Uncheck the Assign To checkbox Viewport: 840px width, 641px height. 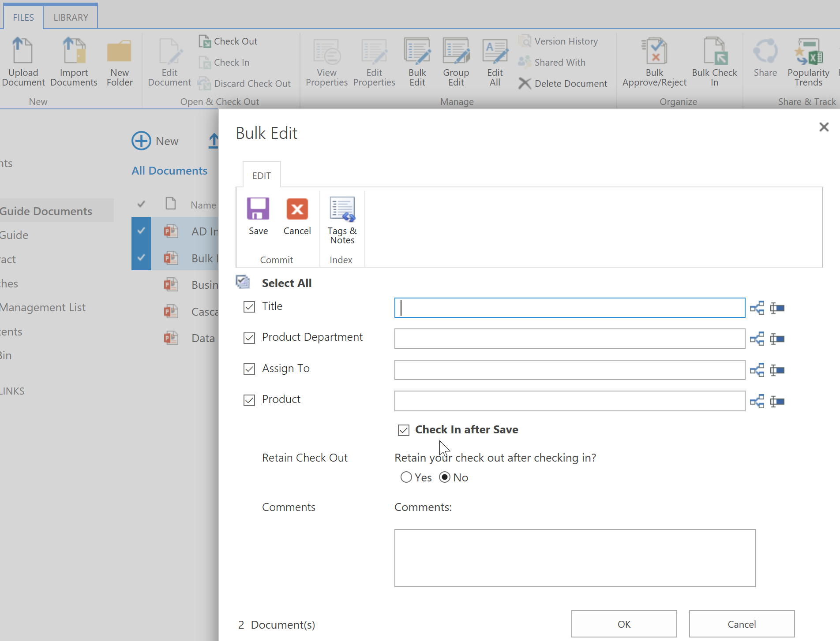click(x=249, y=369)
